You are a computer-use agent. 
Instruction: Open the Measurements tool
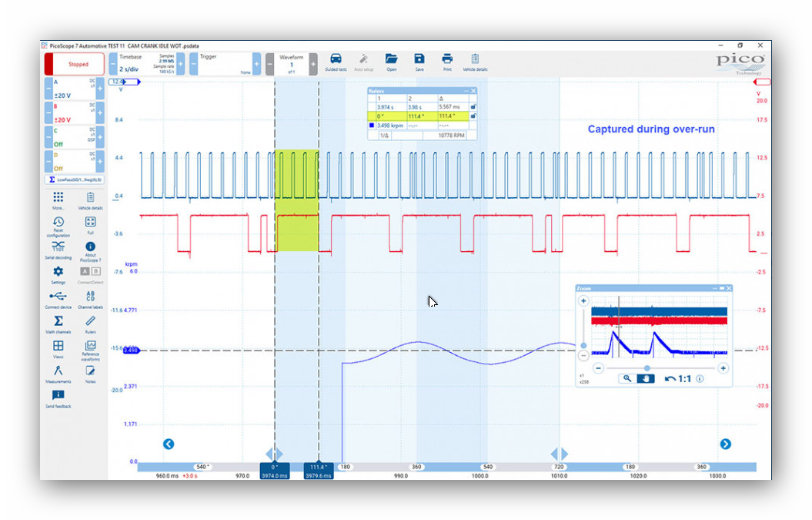58,372
